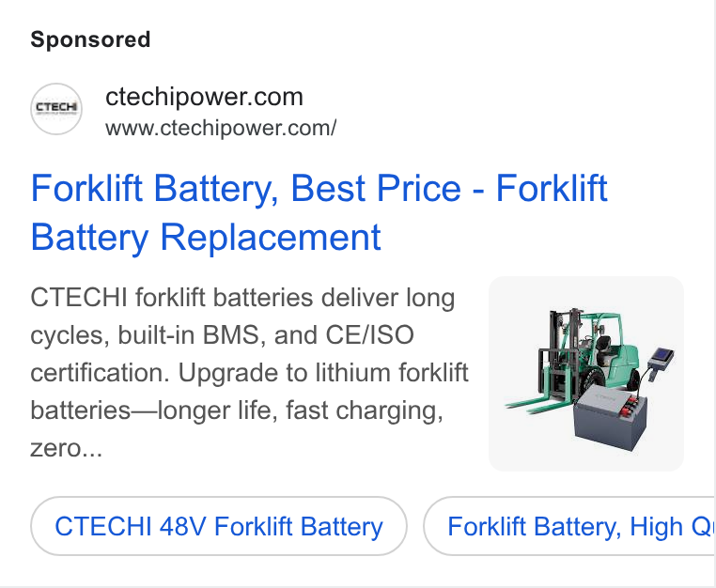The width and height of the screenshot is (716, 588).
Task: Click the Sponsored label
Action: tap(90, 39)
